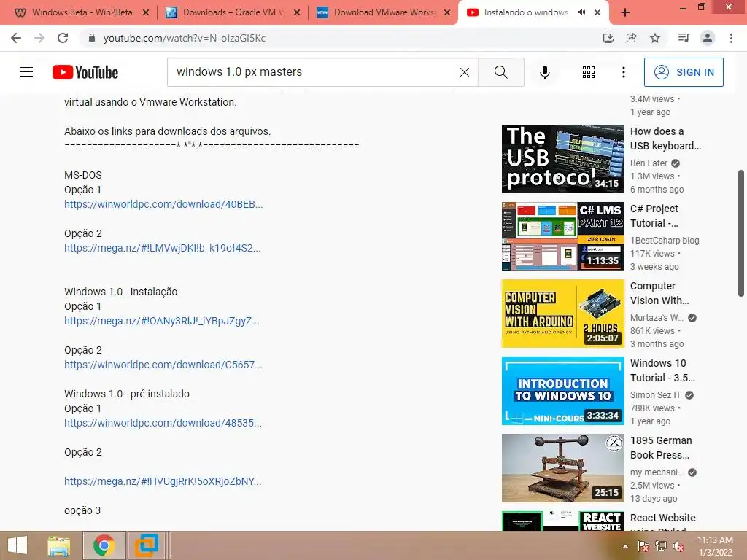Click the Chrome taskbar icon
The width and height of the screenshot is (747, 560).
click(x=104, y=545)
